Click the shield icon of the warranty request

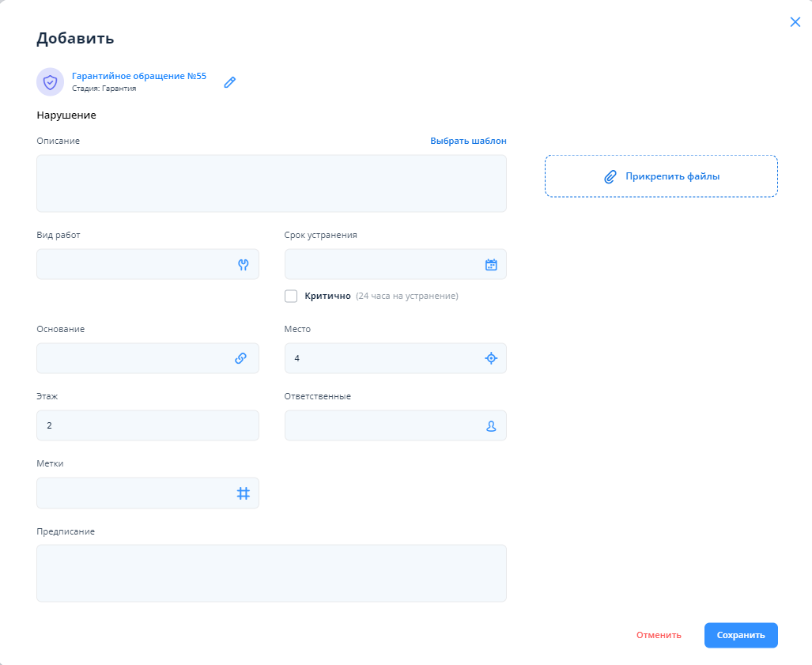pyautogui.click(x=50, y=81)
